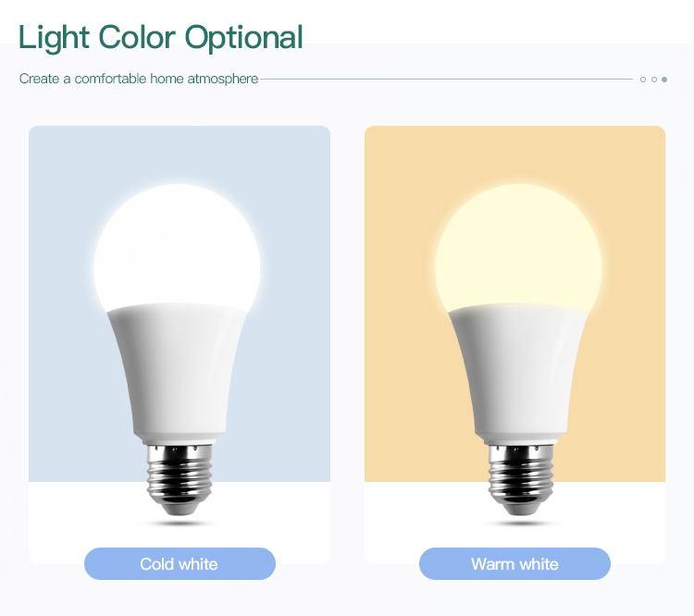The image size is (694, 616).
Task: Click the "Create a comfortable home atmosphere" subtitle
Action: coord(139,79)
